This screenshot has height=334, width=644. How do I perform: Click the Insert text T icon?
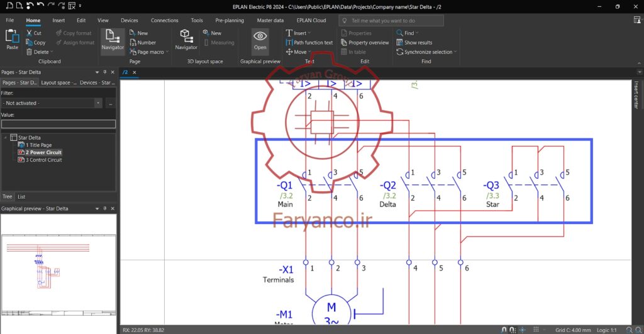(x=289, y=33)
